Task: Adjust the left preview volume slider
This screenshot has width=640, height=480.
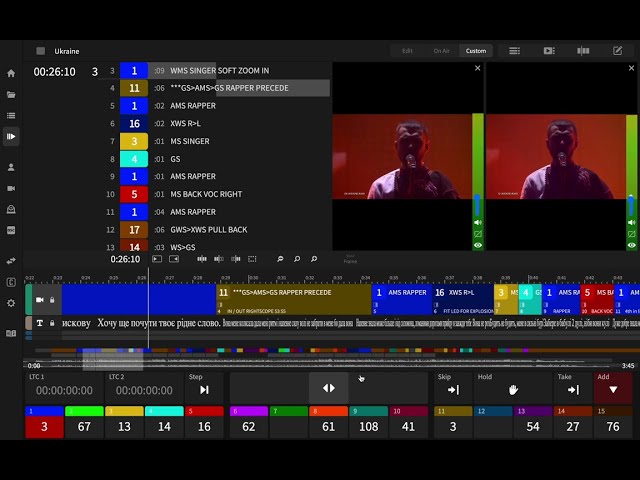Action: click(x=477, y=205)
